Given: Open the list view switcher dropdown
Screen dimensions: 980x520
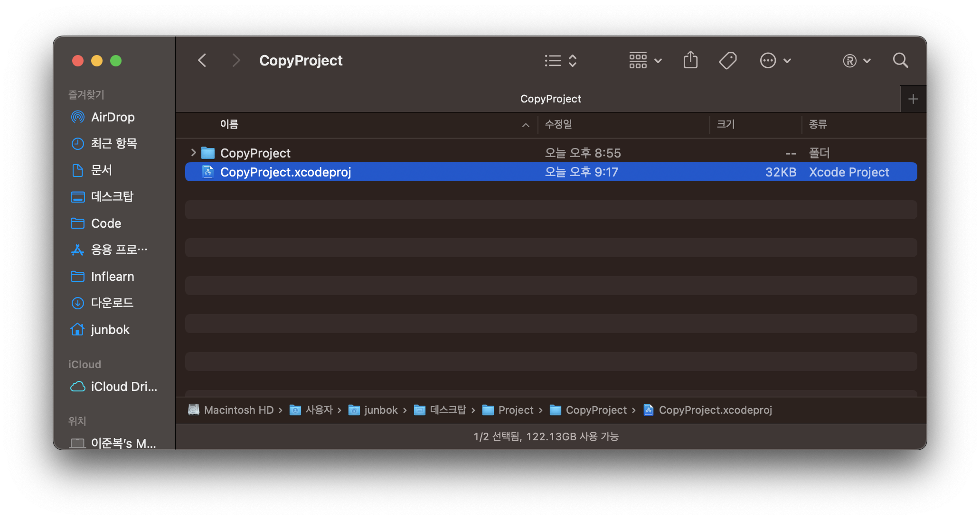Looking at the screenshot, I should coord(560,60).
